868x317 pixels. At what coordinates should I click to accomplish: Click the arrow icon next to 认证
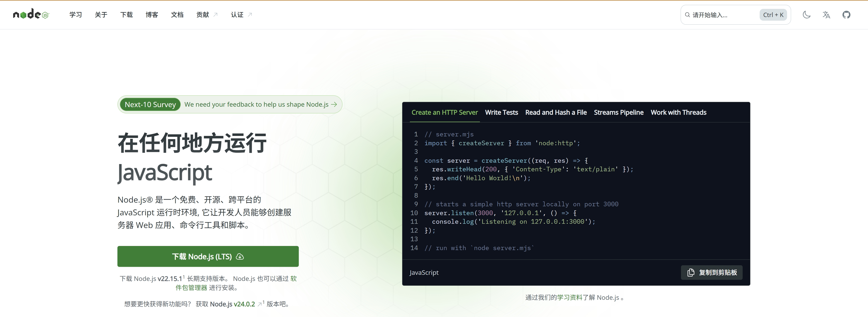tap(250, 15)
